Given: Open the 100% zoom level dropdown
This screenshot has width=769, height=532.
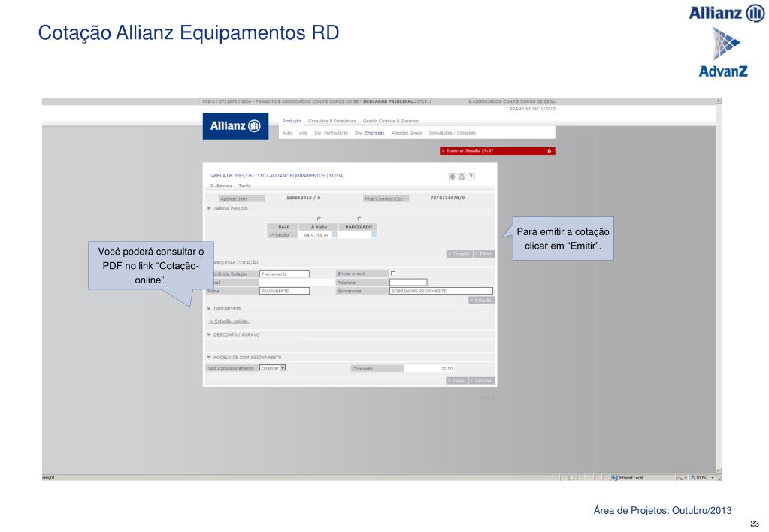Looking at the screenshot, I should click(x=712, y=478).
